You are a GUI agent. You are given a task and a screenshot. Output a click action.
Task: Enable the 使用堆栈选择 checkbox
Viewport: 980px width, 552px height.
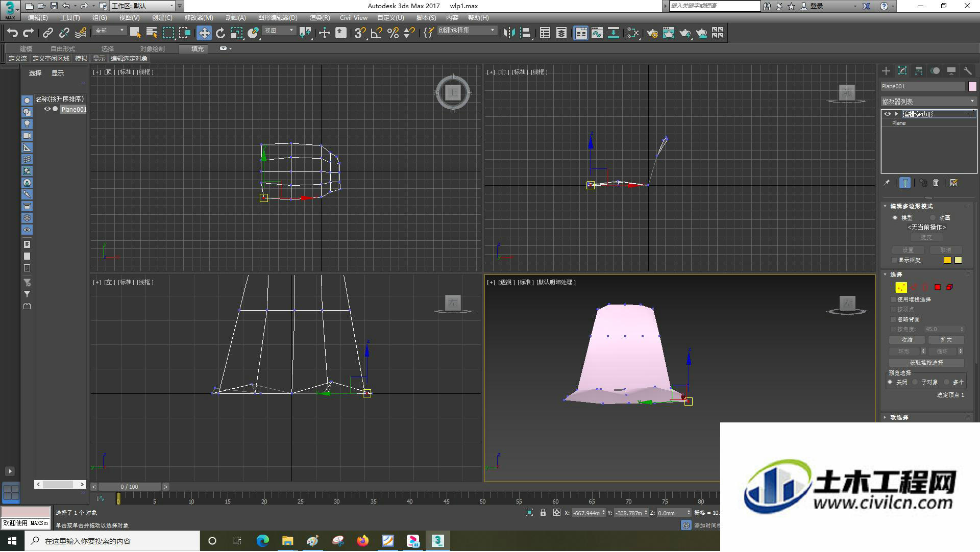pyautogui.click(x=893, y=299)
